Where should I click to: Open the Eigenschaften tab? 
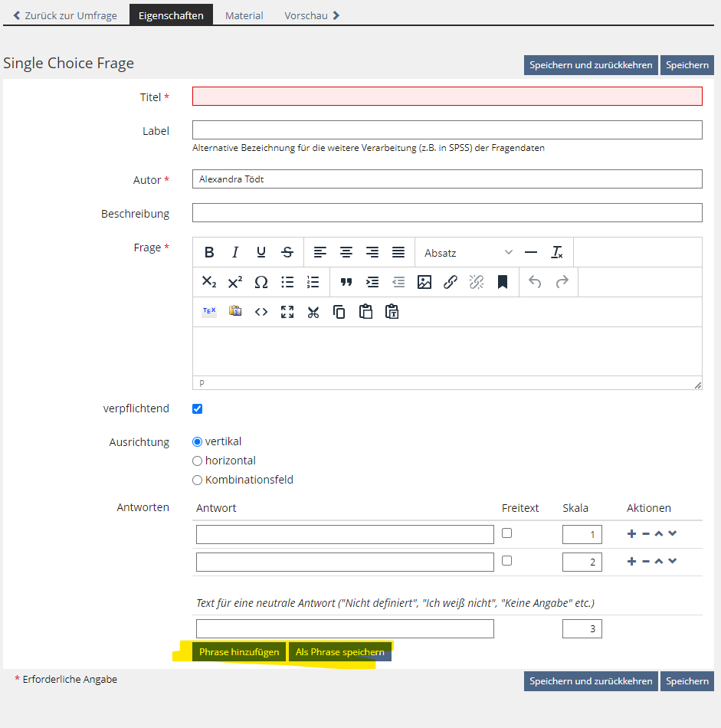pos(171,15)
